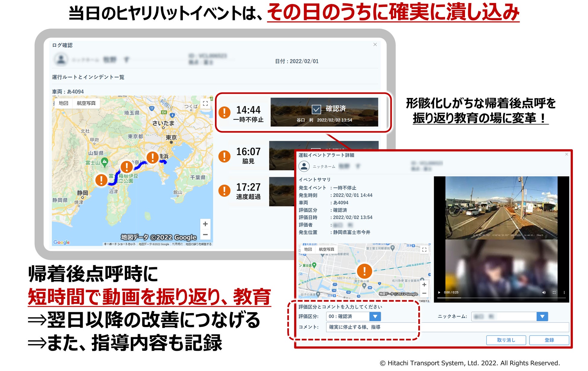Mute the dashcam video audio
Screen dimensions: 588x371
(544, 292)
